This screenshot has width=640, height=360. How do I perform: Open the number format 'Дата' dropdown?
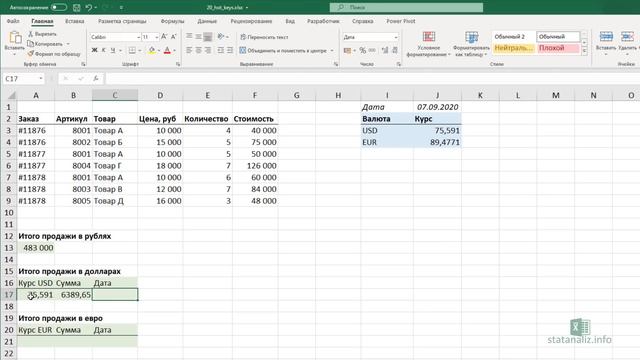(x=396, y=37)
